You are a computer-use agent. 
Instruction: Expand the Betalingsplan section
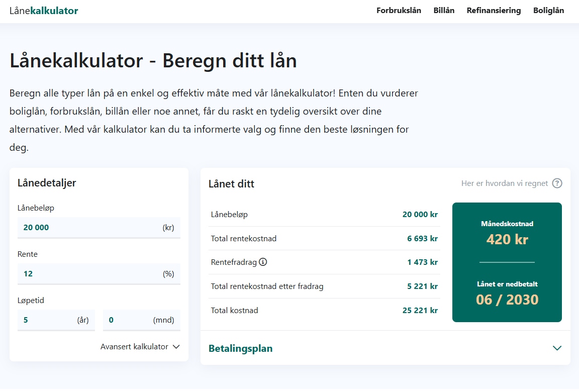[x=241, y=348]
